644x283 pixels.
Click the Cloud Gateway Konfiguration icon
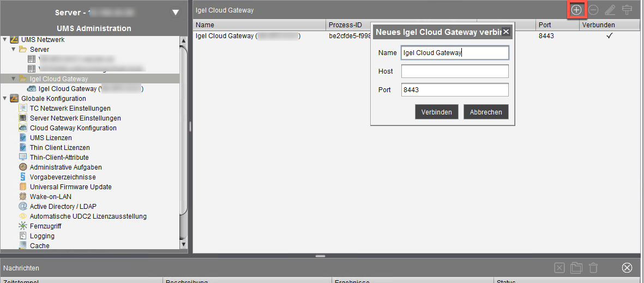tap(23, 128)
